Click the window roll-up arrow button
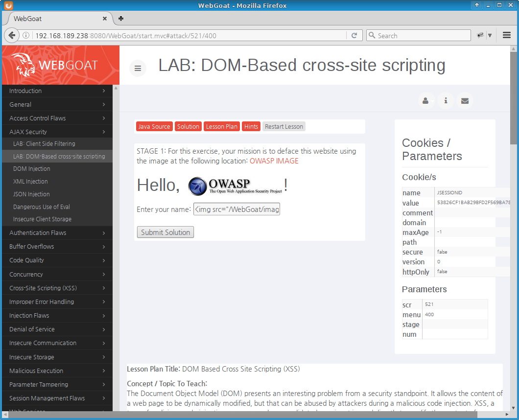This screenshot has width=519, height=420. coord(476,5)
